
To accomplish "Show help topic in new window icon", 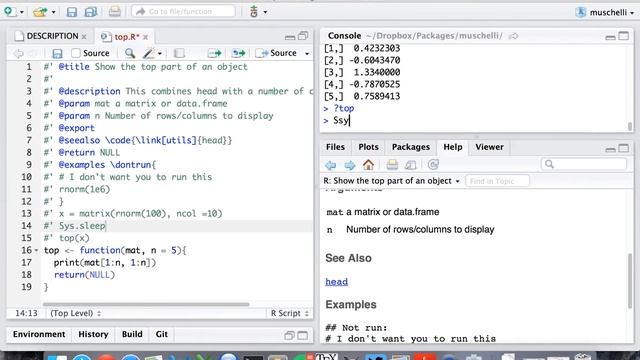I will coord(410,164).
